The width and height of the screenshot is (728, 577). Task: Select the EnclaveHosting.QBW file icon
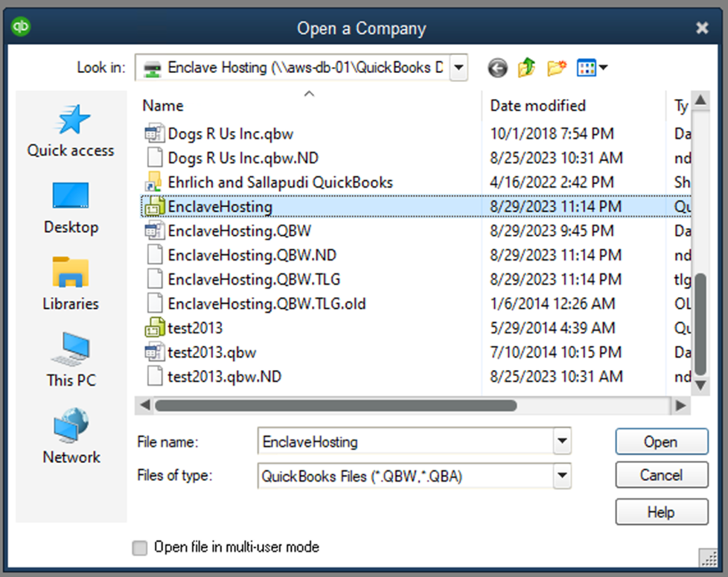(154, 231)
